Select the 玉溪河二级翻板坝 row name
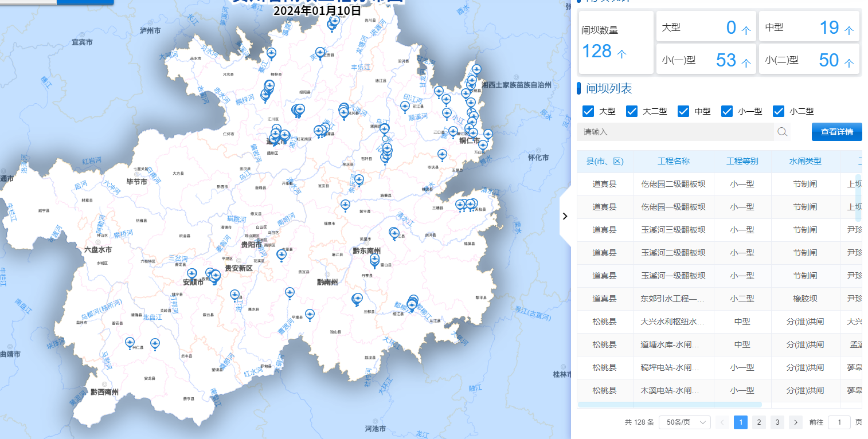The width and height of the screenshot is (868, 439). [x=674, y=253]
